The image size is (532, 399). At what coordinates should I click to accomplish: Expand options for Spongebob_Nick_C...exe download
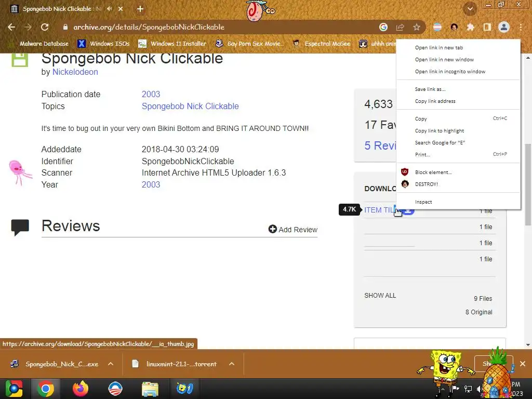coord(111,364)
